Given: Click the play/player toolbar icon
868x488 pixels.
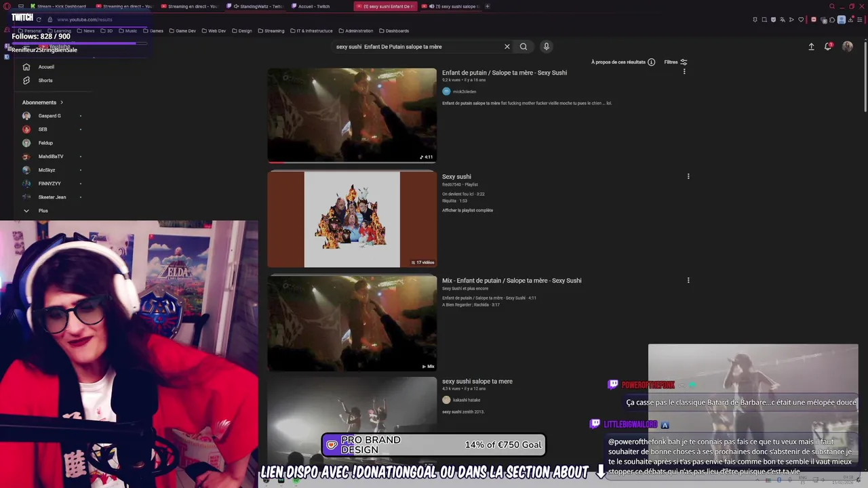Looking at the screenshot, I should (791, 20).
